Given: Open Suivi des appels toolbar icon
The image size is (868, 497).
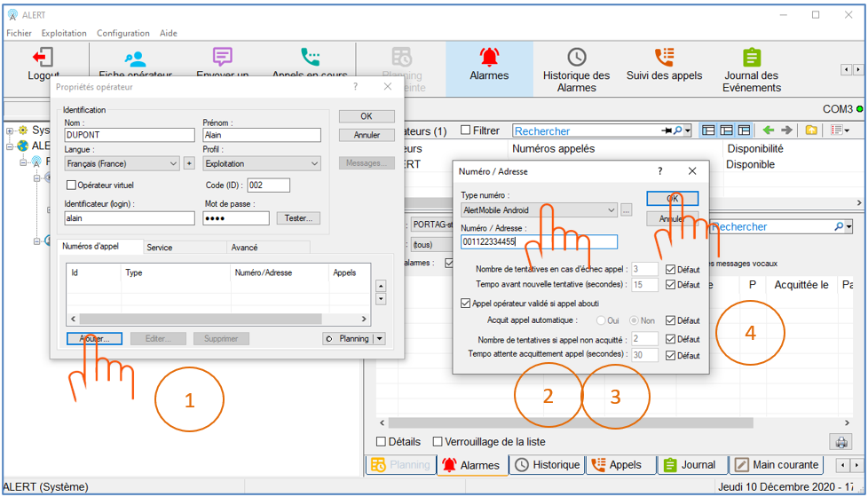Looking at the screenshot, I should (x=664, y=59).
